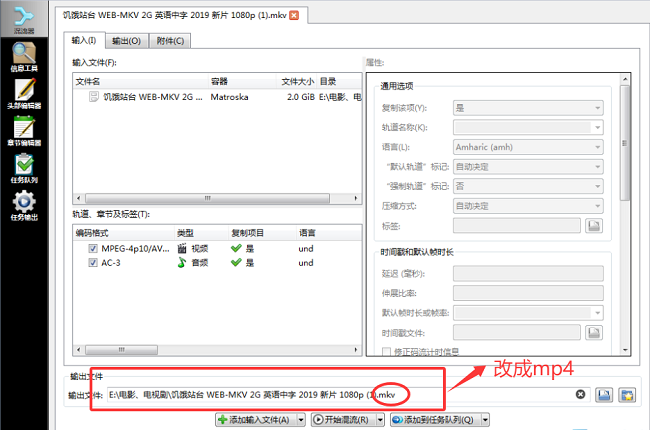Click the output file path input field
650x430 pixels.
click(348, 395)
